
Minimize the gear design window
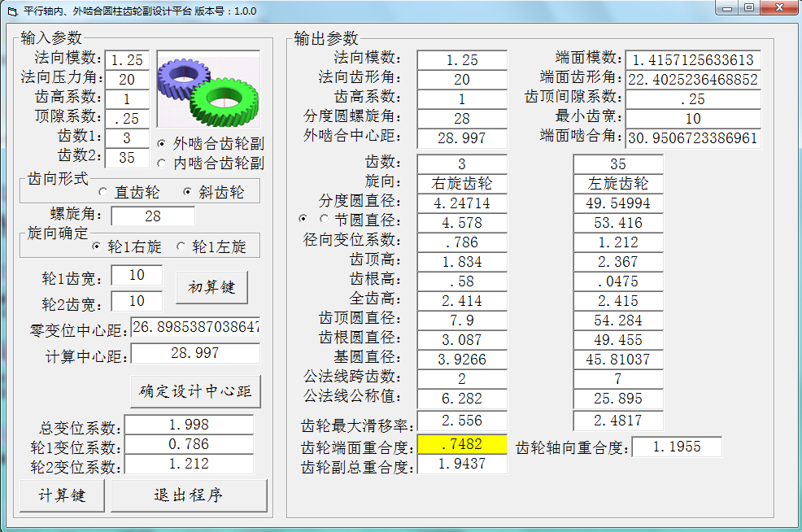(x=727, y=7)
